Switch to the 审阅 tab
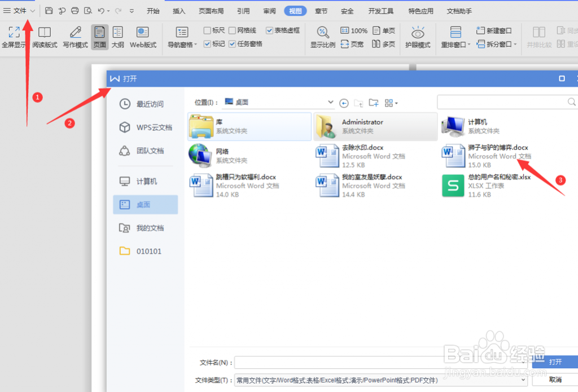 coord(269,11)
